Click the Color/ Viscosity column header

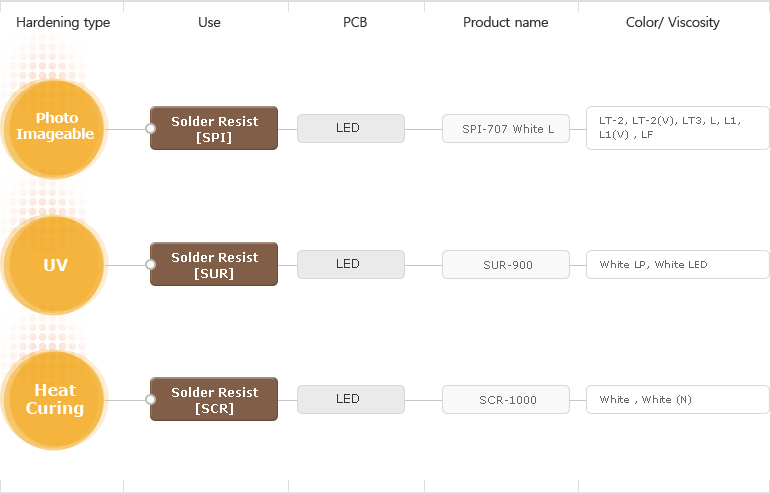(673, 23)
